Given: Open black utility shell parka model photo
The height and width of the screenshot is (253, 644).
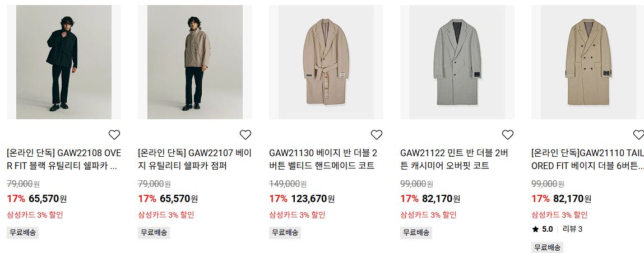Looking at the screenshot, I should pos(64,62).
